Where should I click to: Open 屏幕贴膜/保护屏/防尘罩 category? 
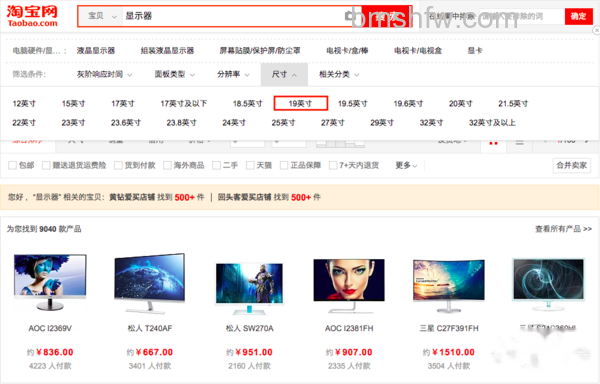pos(260,50)
